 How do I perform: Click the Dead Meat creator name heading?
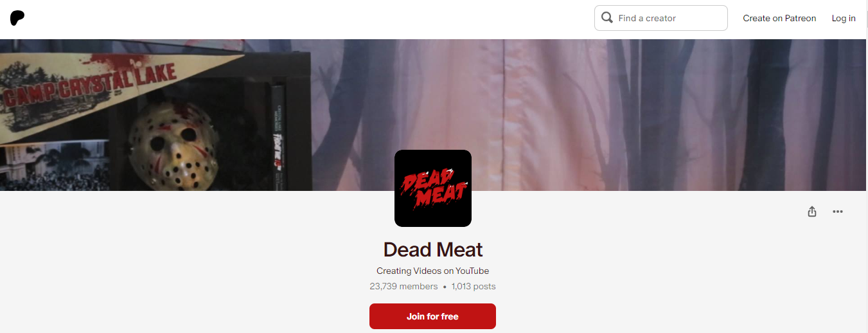[x=433, y=249]
